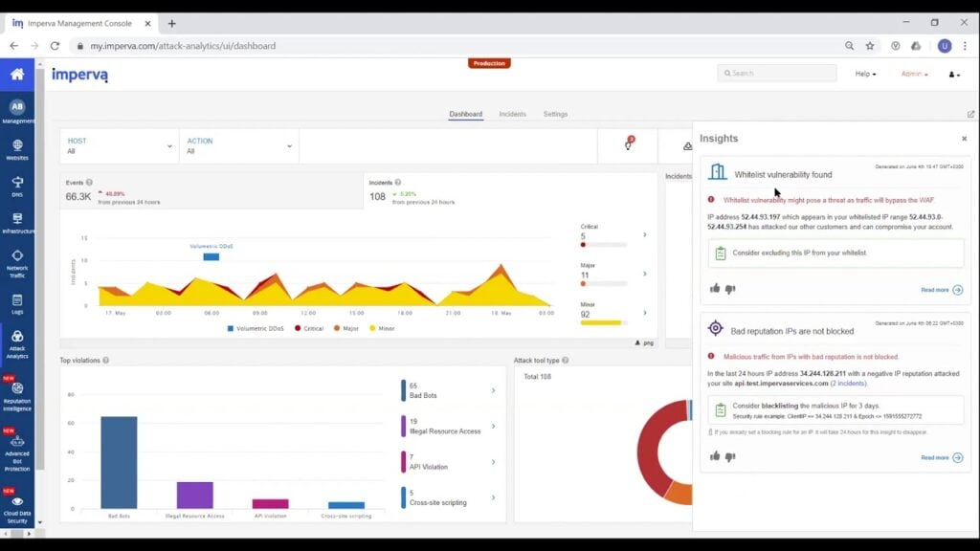Expand the Bad Bots violation details
Viewport: 980px width, 551px height.
pyautogui.click(x=494, y=390)
